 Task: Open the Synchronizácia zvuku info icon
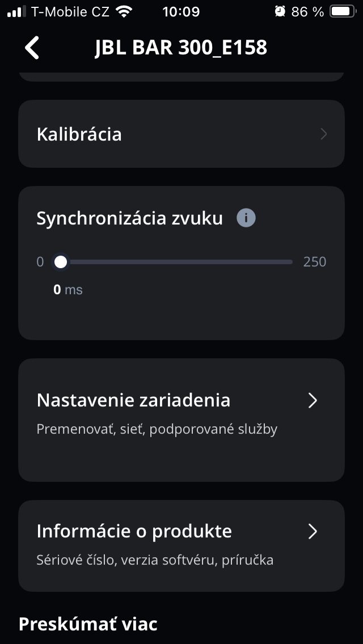click(x=246, y=218)
